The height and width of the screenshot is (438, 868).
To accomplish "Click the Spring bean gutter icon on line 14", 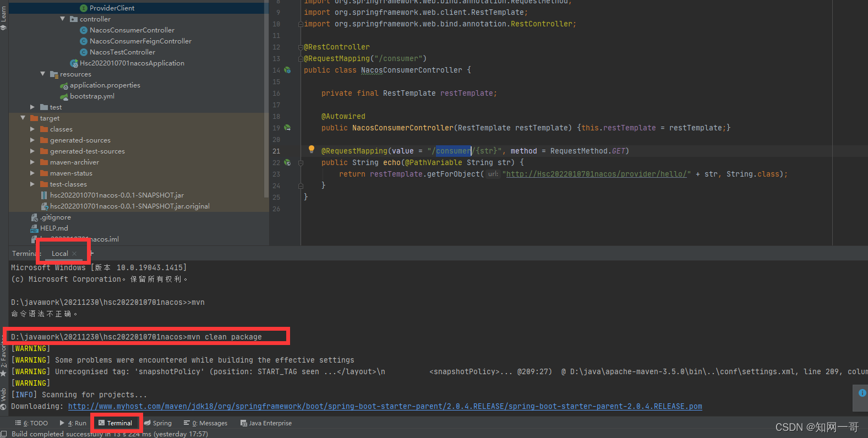I will [x=287, y=70].
